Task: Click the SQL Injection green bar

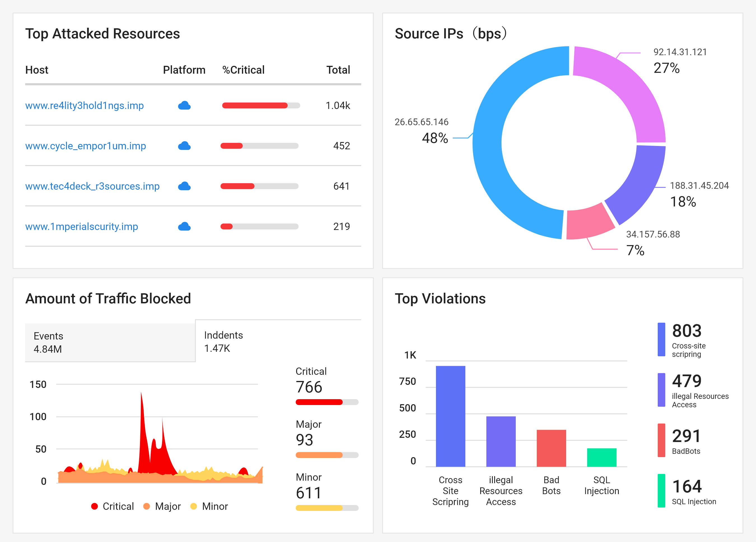Action: (x=602, y=458)
